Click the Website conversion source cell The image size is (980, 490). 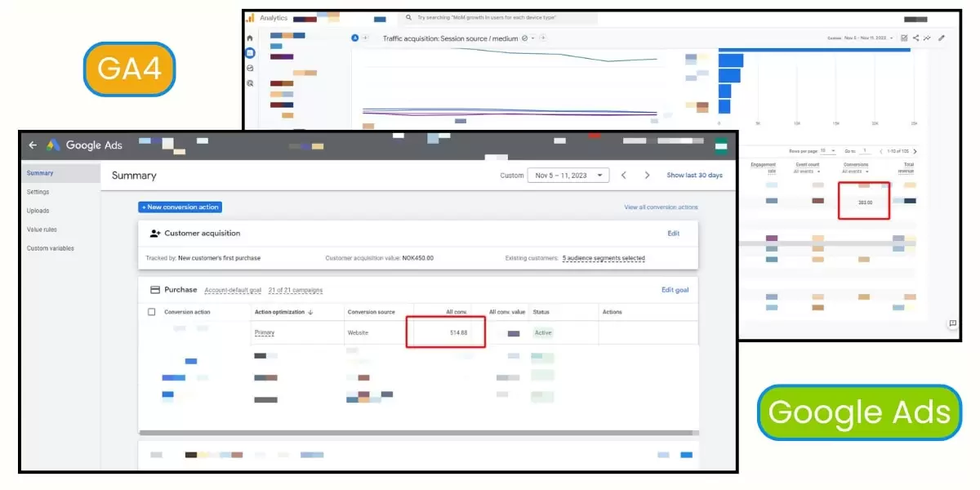[x=358, y=333]
